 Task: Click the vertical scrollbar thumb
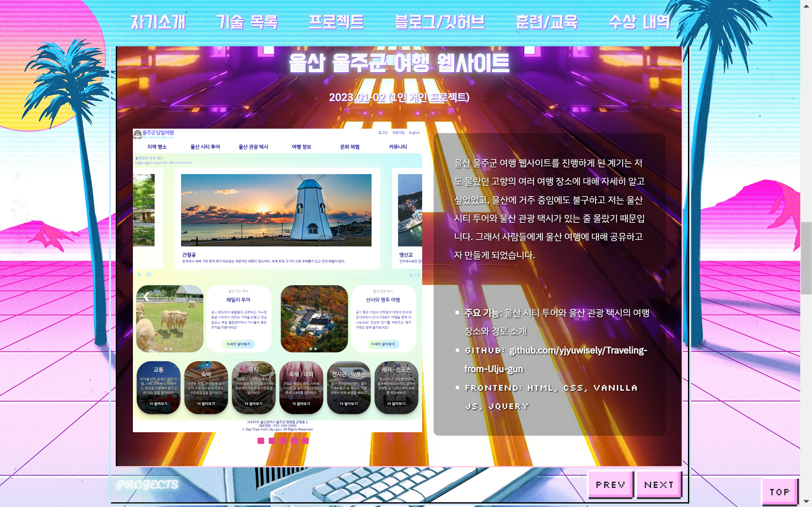point(806,258)
